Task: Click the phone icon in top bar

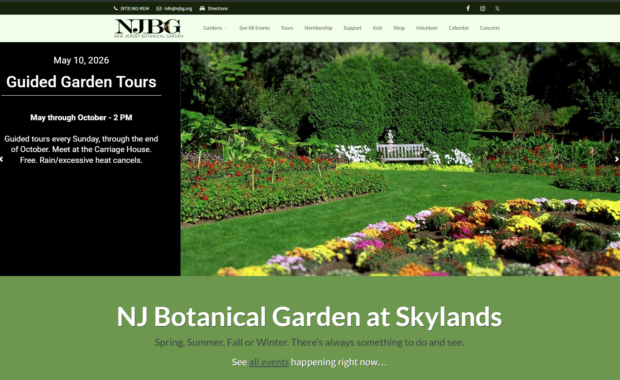Action: tap(115, 8)
